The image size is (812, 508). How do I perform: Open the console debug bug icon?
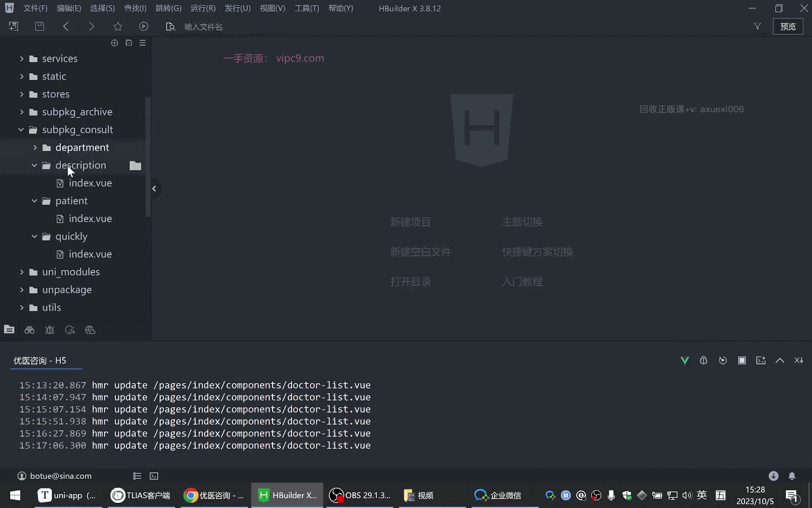point(704,360)
